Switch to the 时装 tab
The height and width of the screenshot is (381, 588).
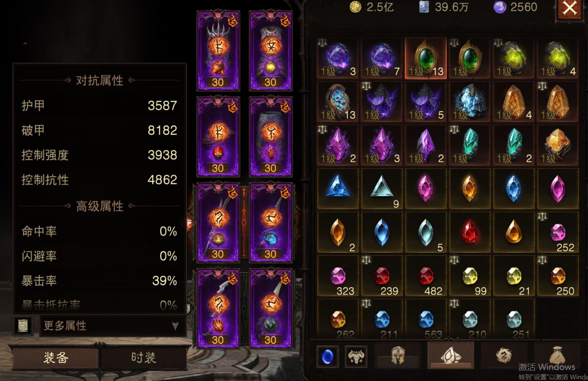(x=143, y=358)
